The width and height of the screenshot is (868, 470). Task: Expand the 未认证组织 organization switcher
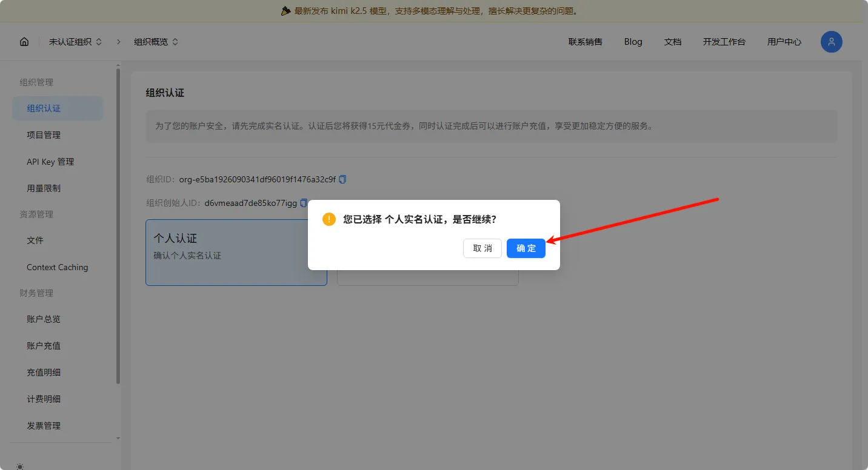coord(76,42)
